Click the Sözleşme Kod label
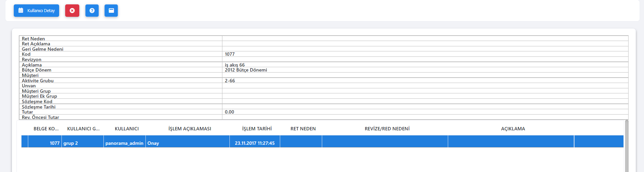The height and width of the screenshot is (172, 644). click(x=37, y=101)
